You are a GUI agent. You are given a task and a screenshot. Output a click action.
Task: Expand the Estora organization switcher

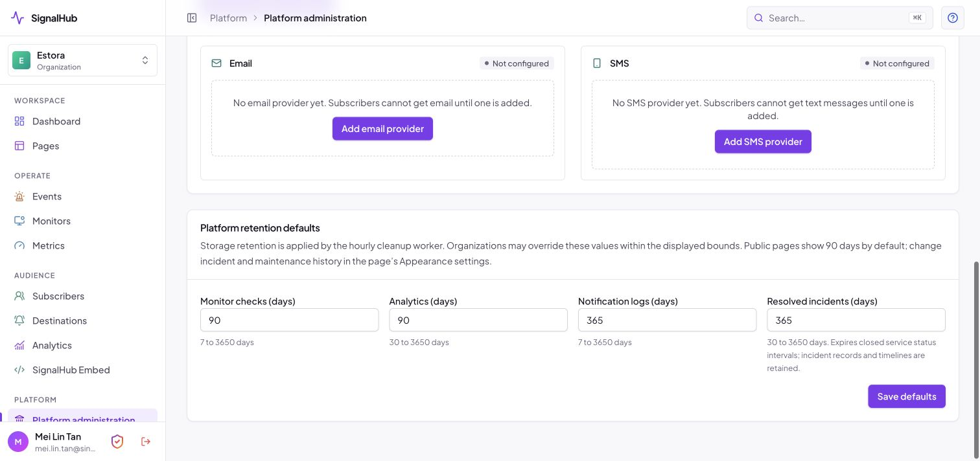point(82,60)
